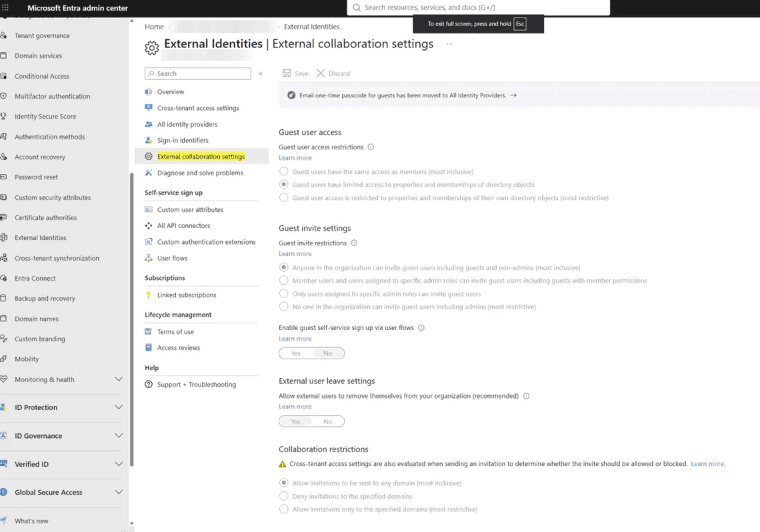
Task: Click the User flows icon
Action: coord(149,258)
